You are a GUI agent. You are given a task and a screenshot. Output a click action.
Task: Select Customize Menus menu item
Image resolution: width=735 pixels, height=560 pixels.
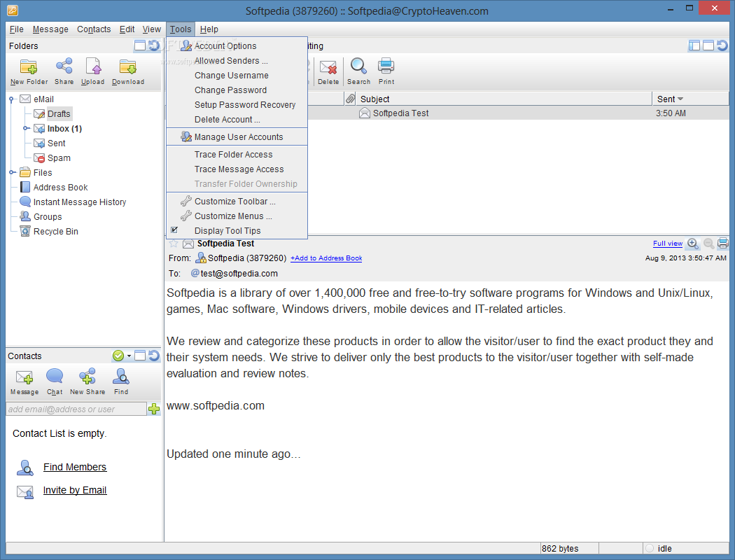click(237, 216)
